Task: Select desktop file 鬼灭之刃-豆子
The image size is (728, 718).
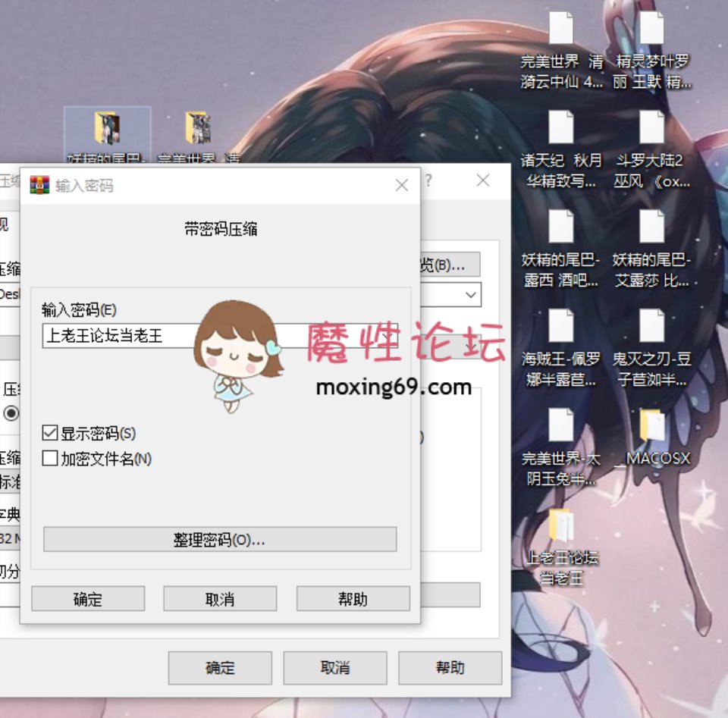Action: click(x=651, y=349)
